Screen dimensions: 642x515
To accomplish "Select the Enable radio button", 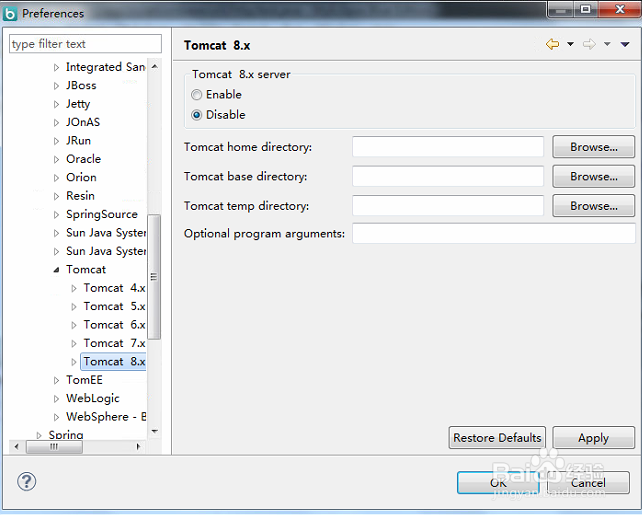I will tap(197, 95).
